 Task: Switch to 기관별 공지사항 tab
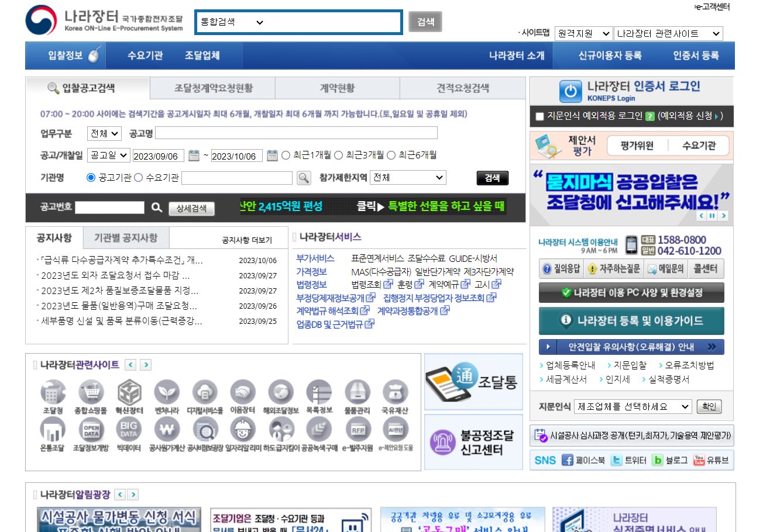click(x=126, y=238)
